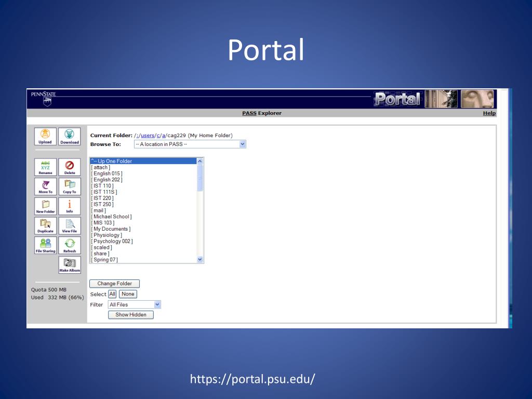Click the Penn State logo

44,98
